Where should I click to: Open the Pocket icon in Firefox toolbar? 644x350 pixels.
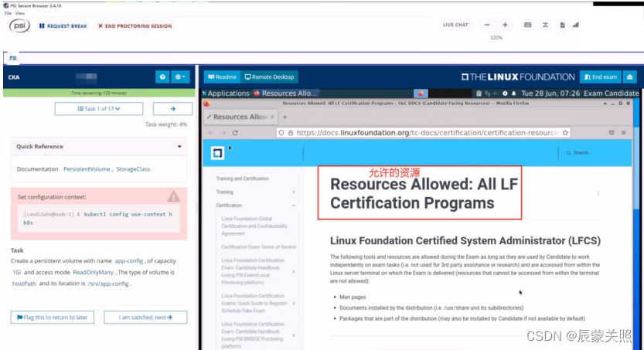(612, 133)
